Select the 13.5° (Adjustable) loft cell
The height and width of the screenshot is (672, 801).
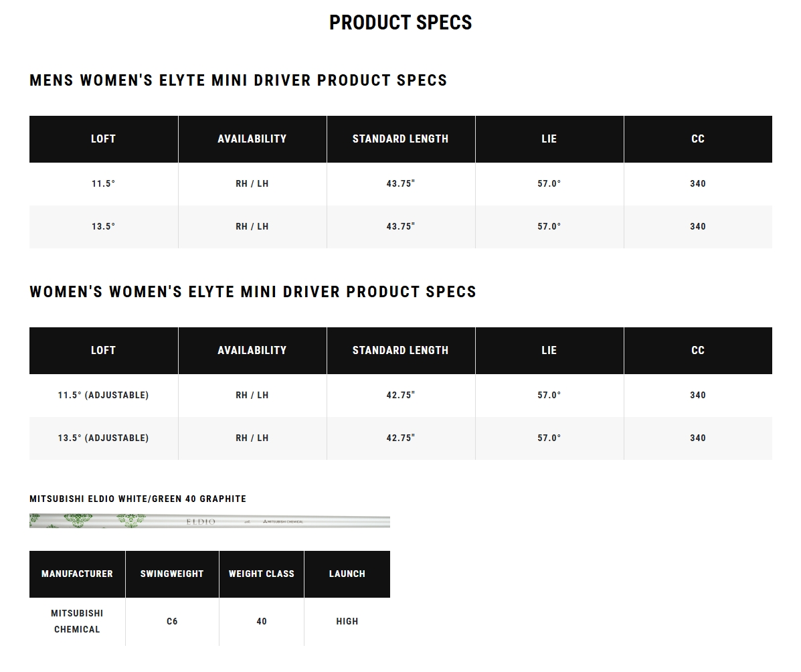[104, 438]
